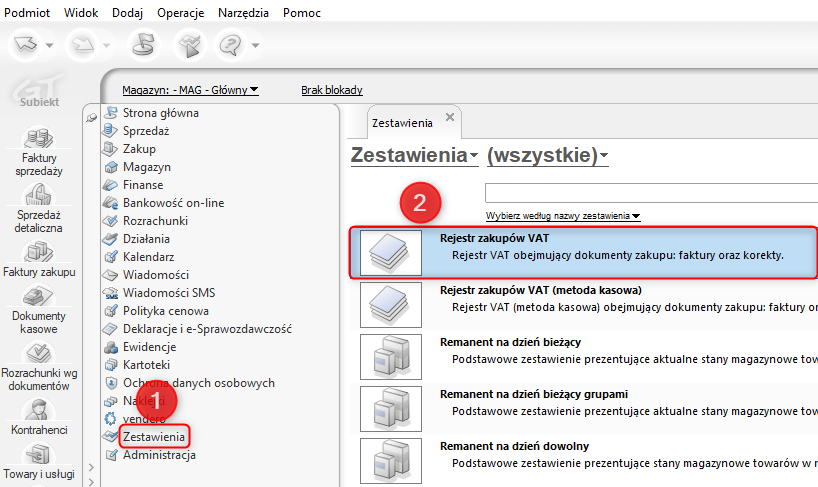The width and height of the screenshot is (818, 487).
Task: Click Remanent na dzień dowolny thumbnail
Action: pyautogui.click(x=391, y=461)
